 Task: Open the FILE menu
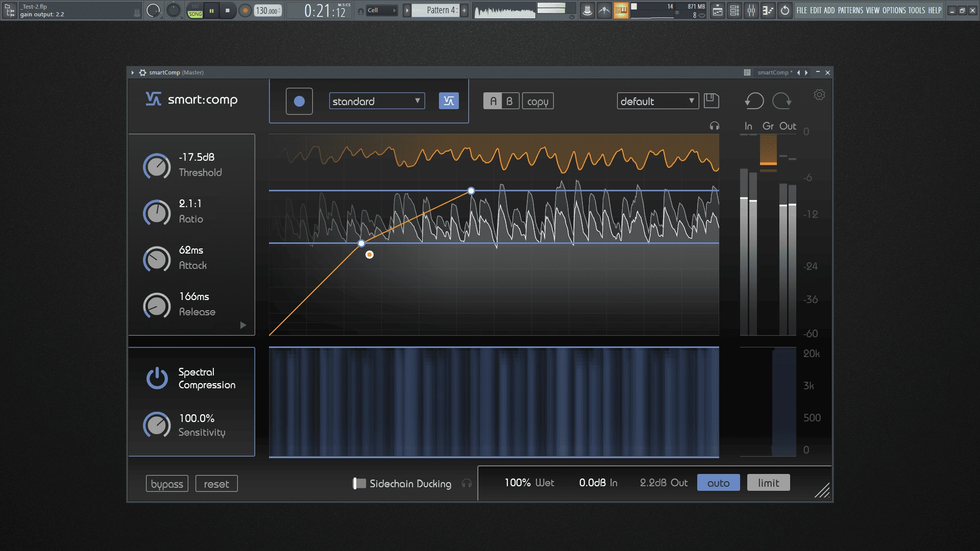tap(802, 10)
